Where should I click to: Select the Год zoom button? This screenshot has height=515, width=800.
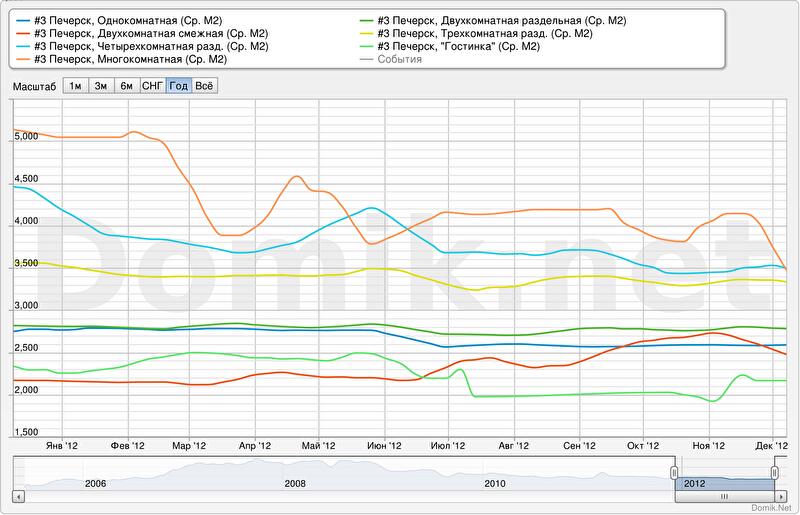(179, 86)
